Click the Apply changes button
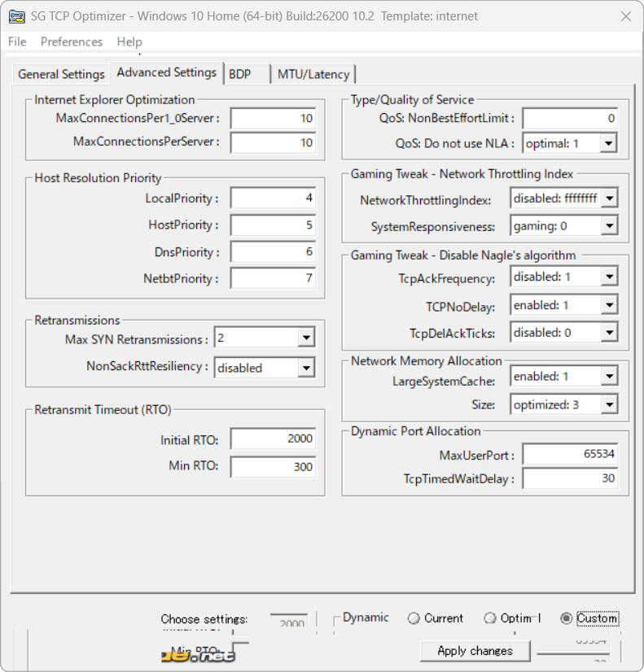 point(475,651)
